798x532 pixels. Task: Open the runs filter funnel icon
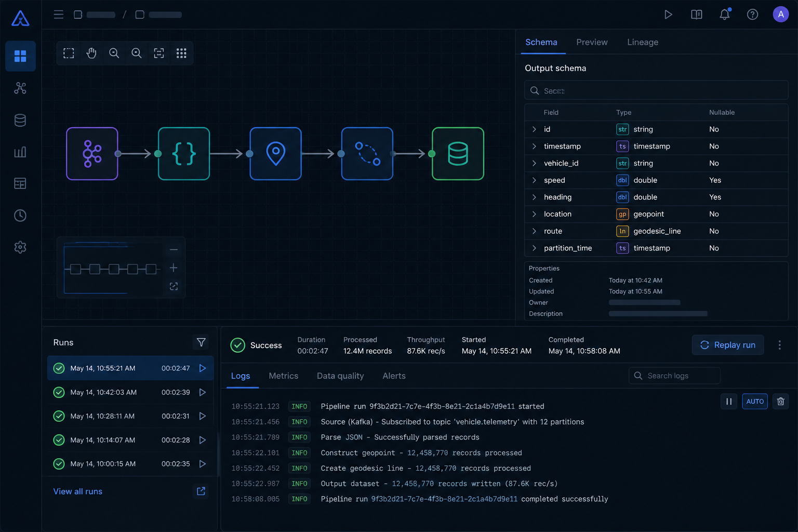pyautogui.click(x=201, y=342)
